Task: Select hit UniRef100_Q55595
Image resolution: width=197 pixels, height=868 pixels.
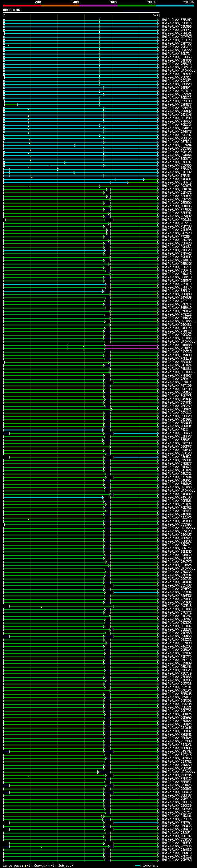Action: pyautogui.click(x=177, y=525)
